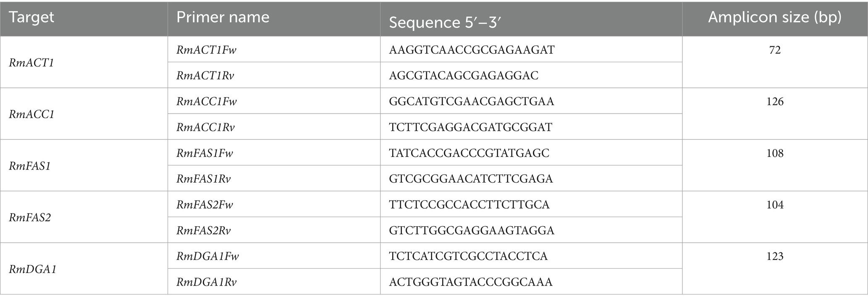This screenshot has height=302, width=868.
Task: Click the Amplicon size (bp) header
Action: [x=775, y=17]
